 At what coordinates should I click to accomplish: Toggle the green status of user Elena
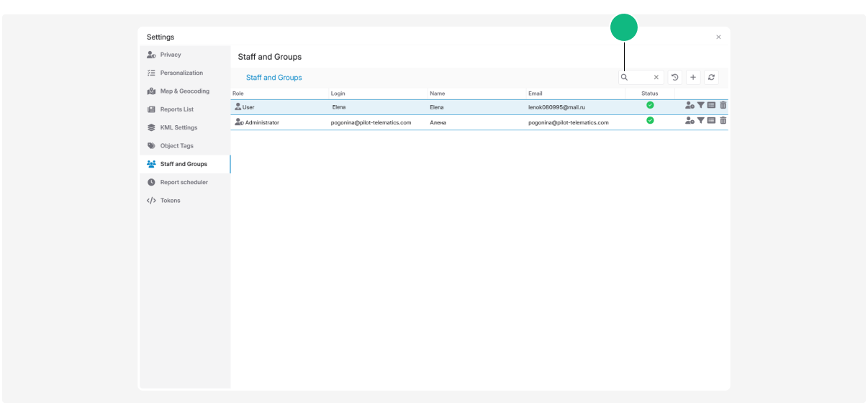tap(650, 105)
